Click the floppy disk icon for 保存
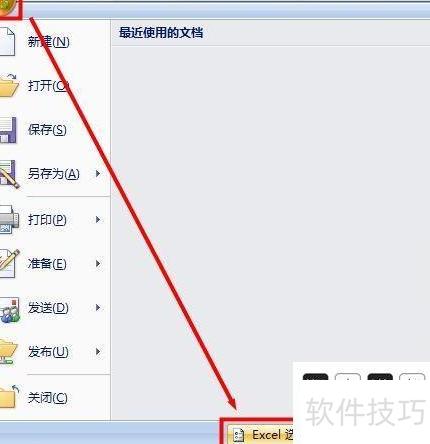Viewport: 430px width, 444px height. click(x=8, y=130)
